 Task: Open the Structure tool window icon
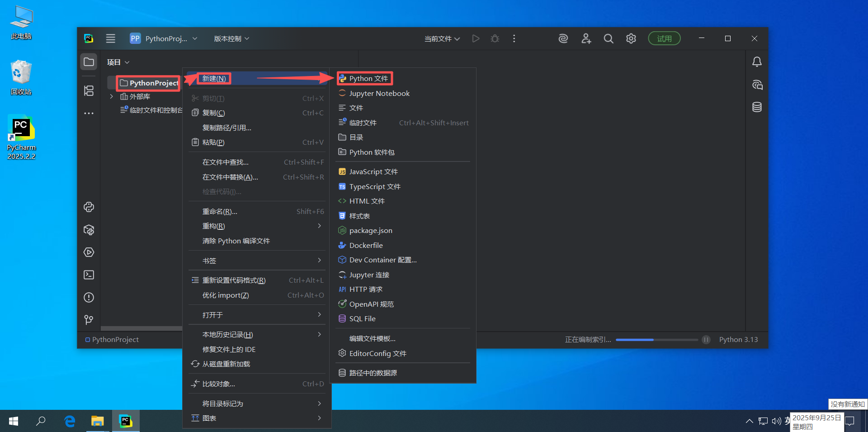click(89, 90)
